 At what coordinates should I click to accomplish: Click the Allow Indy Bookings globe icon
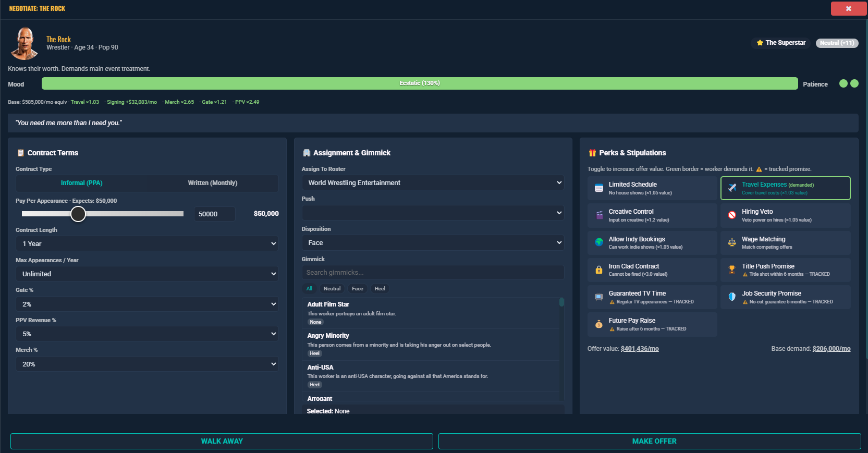599,242
